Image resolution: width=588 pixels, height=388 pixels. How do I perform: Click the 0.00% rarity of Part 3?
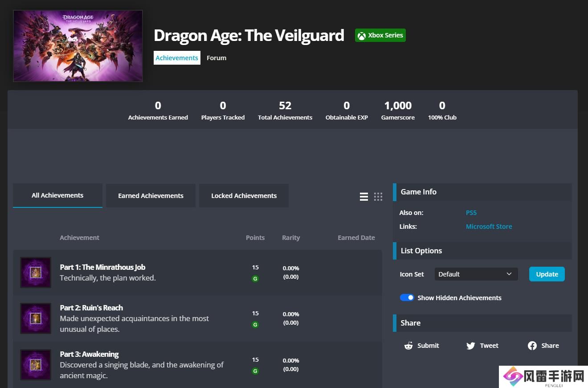coord(291,360)
